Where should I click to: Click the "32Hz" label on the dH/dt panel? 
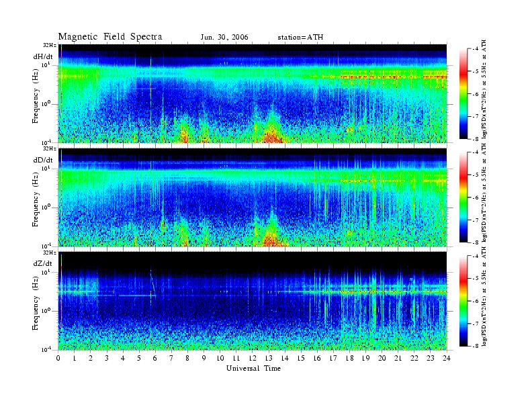coord(49,45)
